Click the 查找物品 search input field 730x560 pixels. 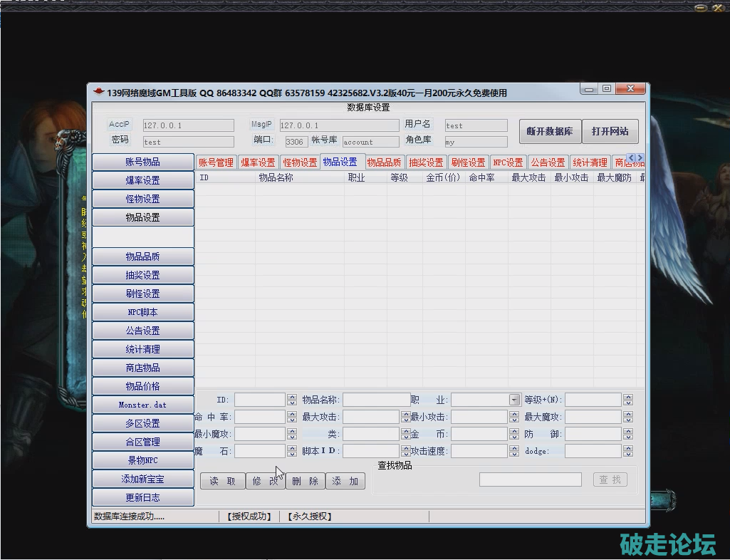tap(530, 480)
